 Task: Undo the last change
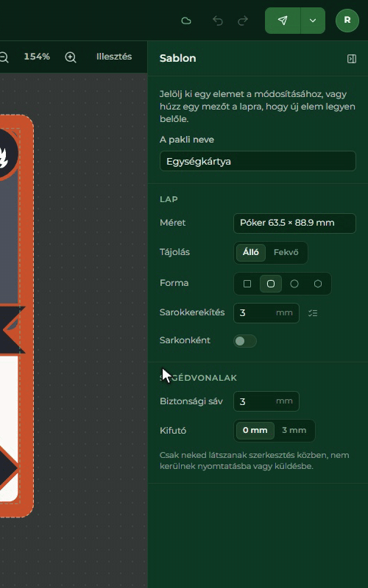click(218, 21)
